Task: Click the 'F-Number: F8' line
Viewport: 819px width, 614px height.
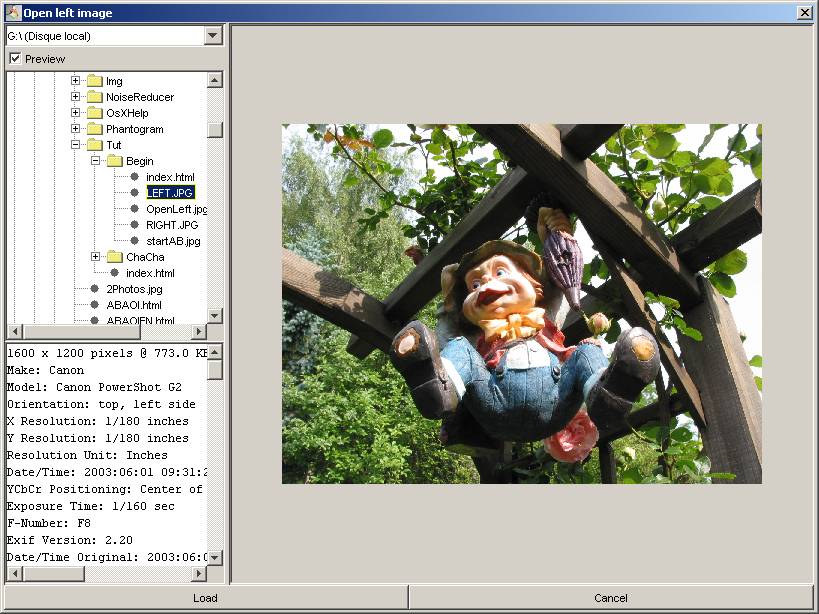Action: (x=49, y=523)
